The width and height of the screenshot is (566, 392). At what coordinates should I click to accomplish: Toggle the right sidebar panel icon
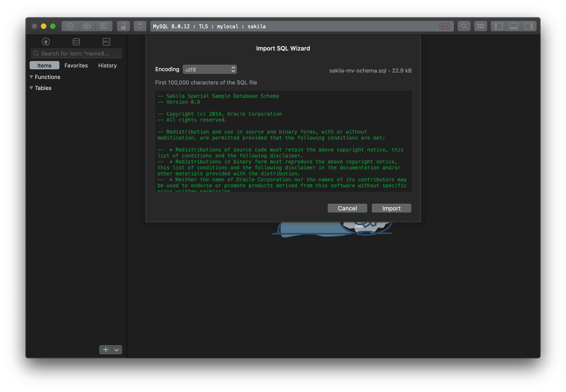click(x=528, y=26)
